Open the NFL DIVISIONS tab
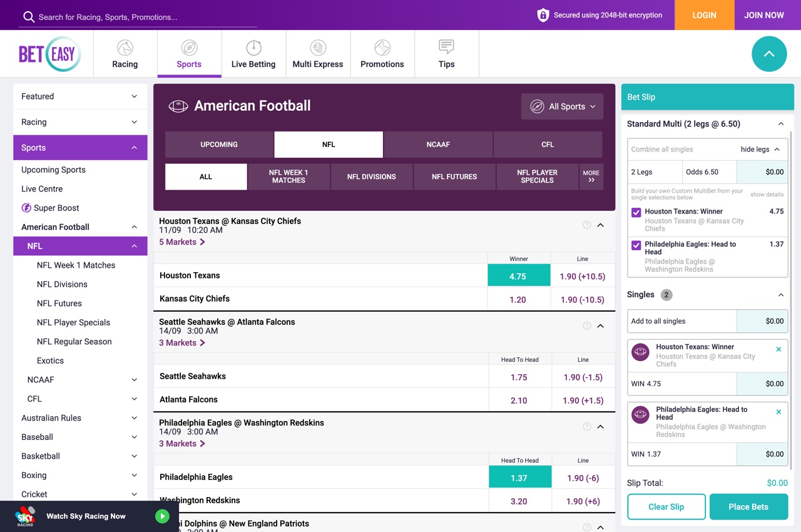Viewport: 801px width, 532px height. (x=372, y=176)
